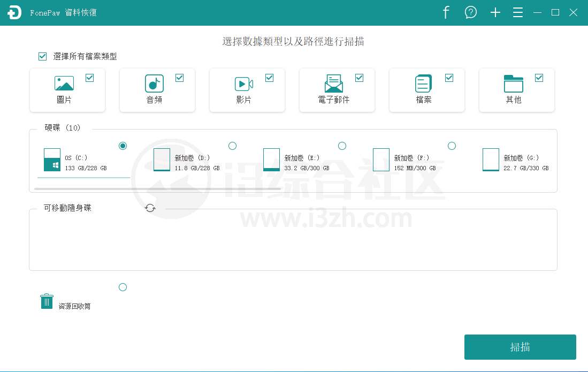Open the help question mark icon
The width and height of the screenshot is (588, 372).
[x=470, y=12]
